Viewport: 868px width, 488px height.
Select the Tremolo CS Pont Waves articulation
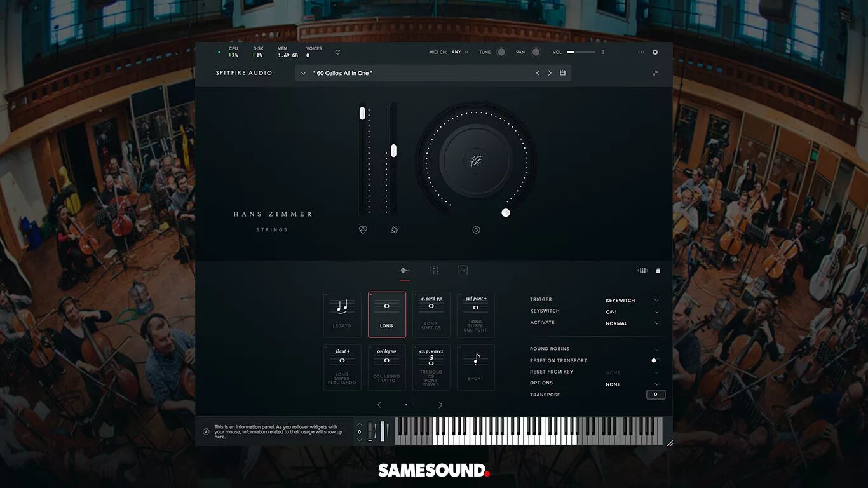click(431, 367)
